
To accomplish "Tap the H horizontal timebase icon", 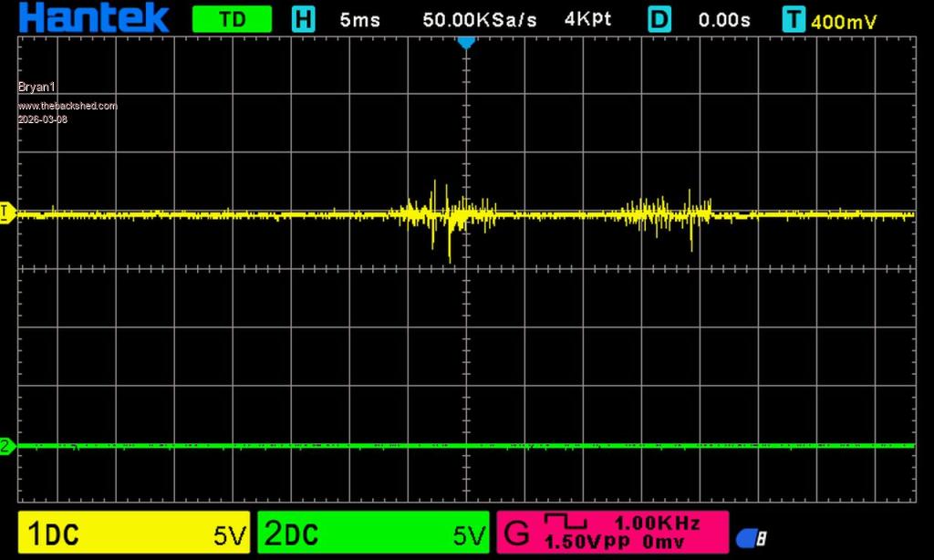I will pos(303,19).
